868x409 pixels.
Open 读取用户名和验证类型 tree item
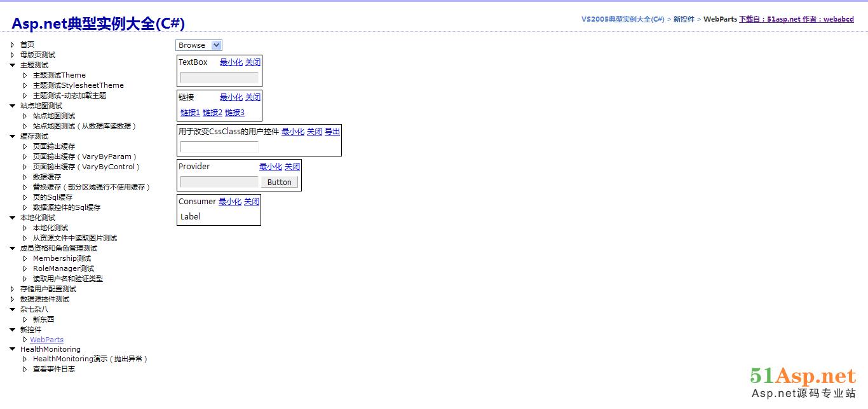pos(68,279)
